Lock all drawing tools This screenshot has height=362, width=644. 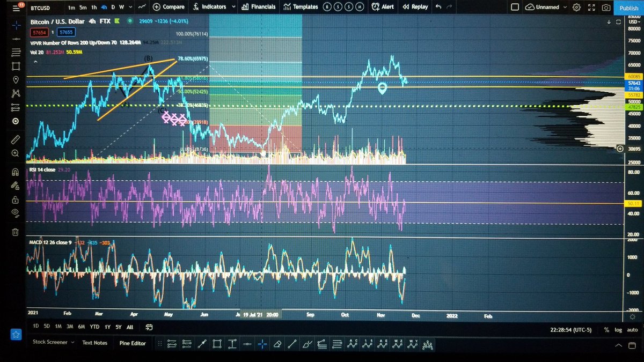[16, 199]
